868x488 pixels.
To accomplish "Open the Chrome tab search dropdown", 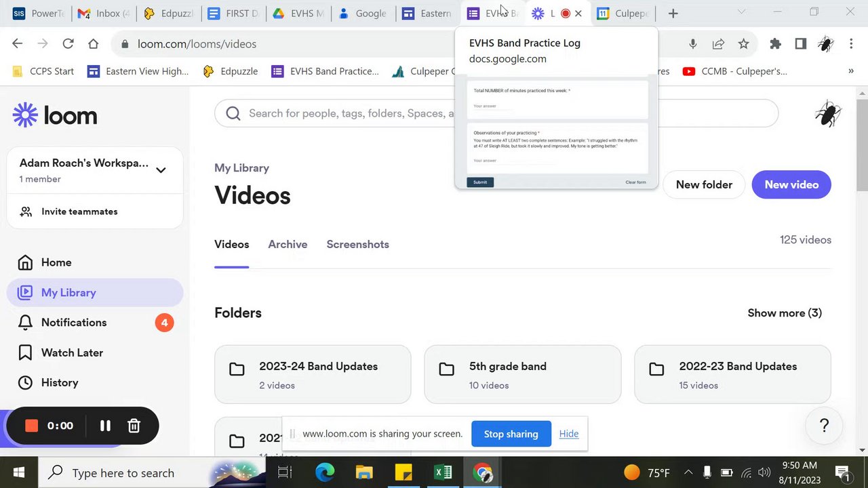I will (741, 12).
